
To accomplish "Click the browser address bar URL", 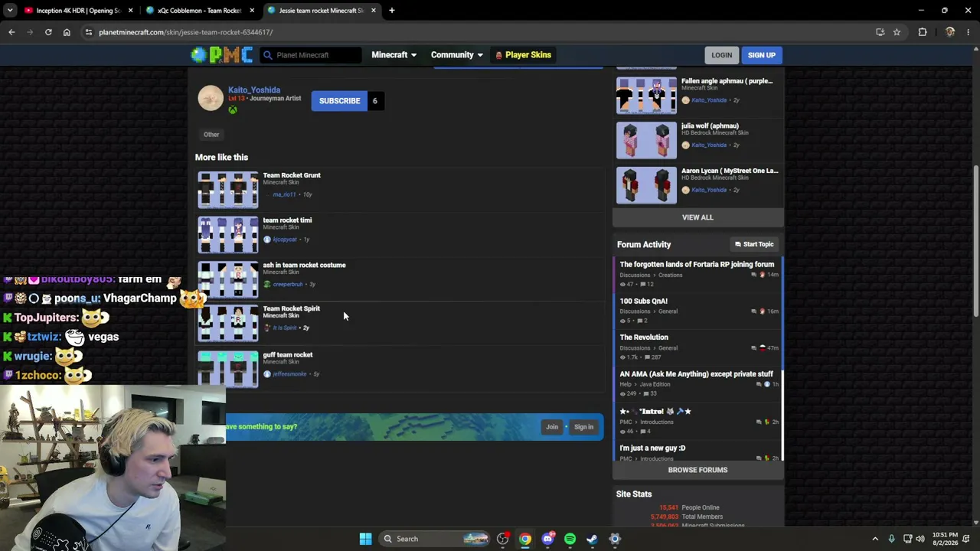I will 185,32.
